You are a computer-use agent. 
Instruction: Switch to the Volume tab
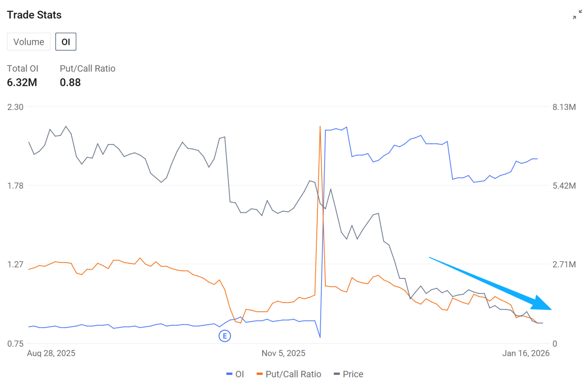(x=29, y=42)
